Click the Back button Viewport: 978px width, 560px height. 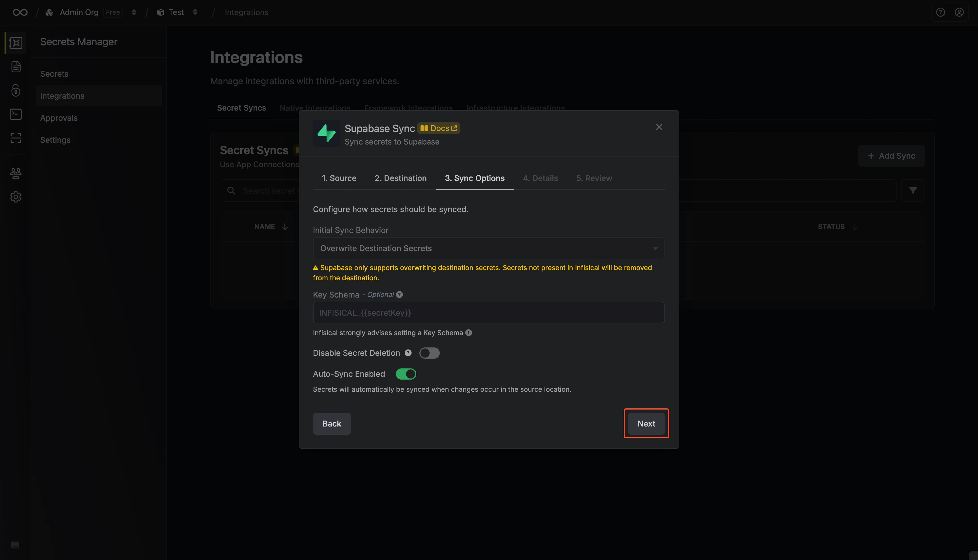tap(332, 423)
